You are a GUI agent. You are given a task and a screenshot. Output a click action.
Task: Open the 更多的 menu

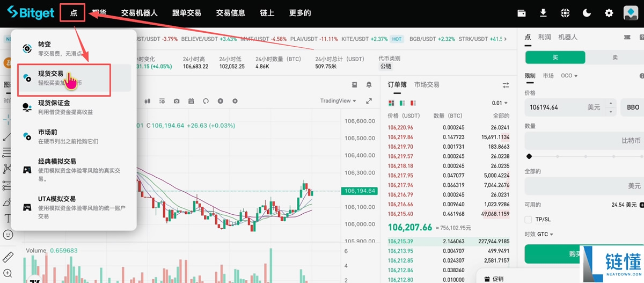[300, 13]
